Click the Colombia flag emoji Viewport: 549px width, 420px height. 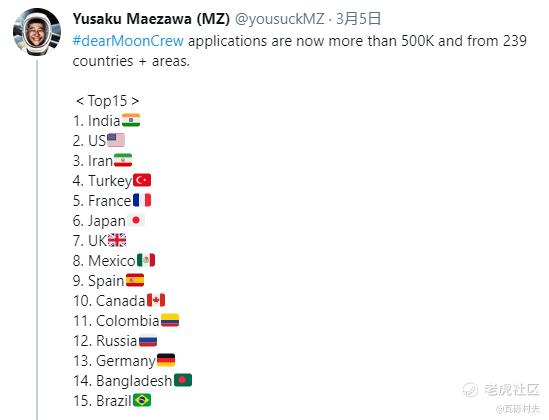coord(170,320)
